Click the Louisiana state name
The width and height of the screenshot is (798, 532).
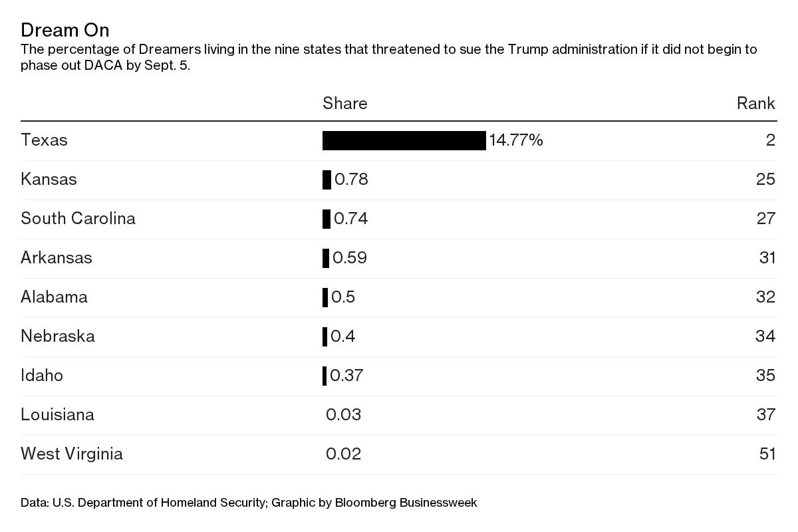pos(58,415)
